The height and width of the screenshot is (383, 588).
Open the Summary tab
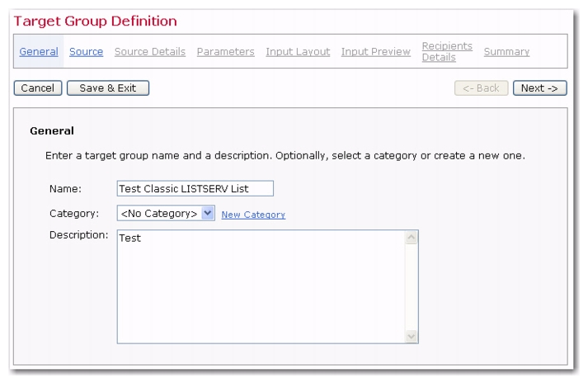506,51
